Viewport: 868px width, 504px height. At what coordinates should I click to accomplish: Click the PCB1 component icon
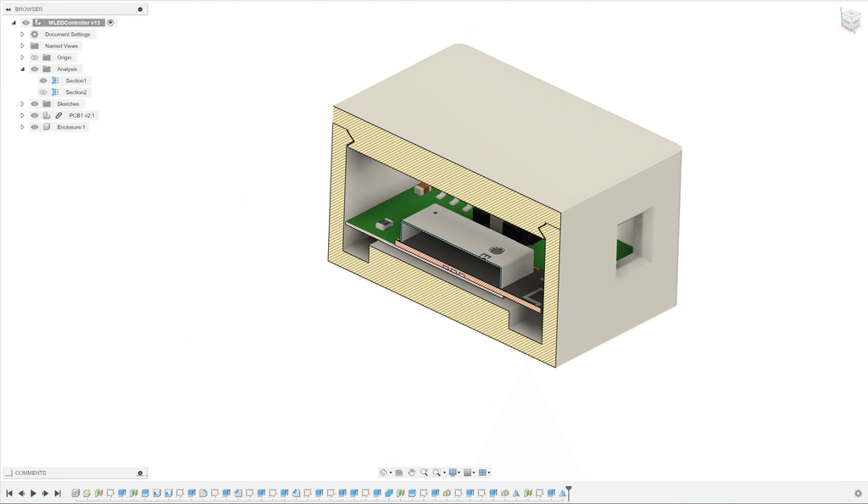pyautogui.click(x=47, y=116)
